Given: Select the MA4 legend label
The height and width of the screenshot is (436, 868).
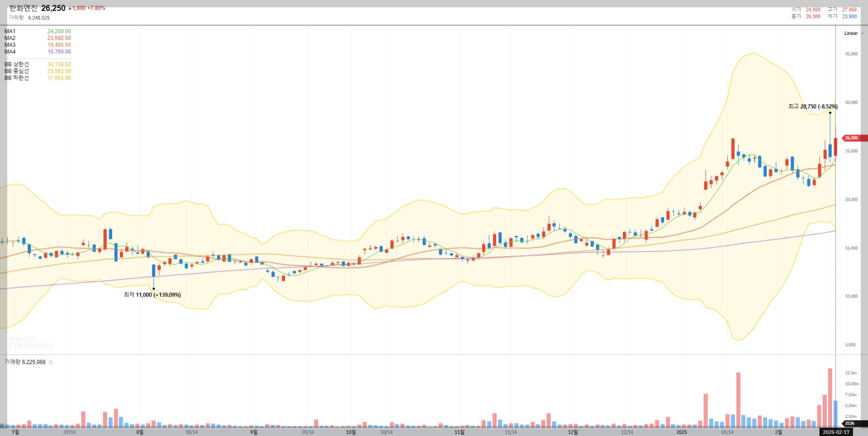Looking at the screenshot, I should point(10,52).
